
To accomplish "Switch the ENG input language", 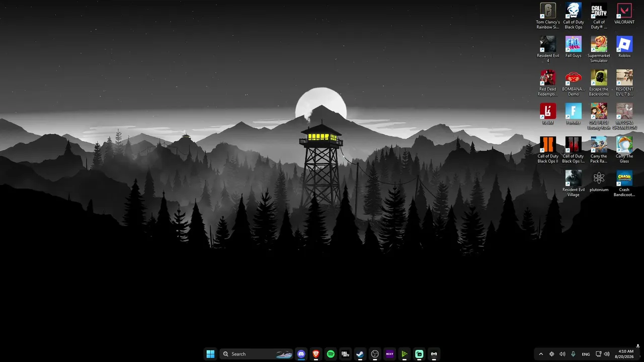I will pyautogui.click(x=586, y=354).
